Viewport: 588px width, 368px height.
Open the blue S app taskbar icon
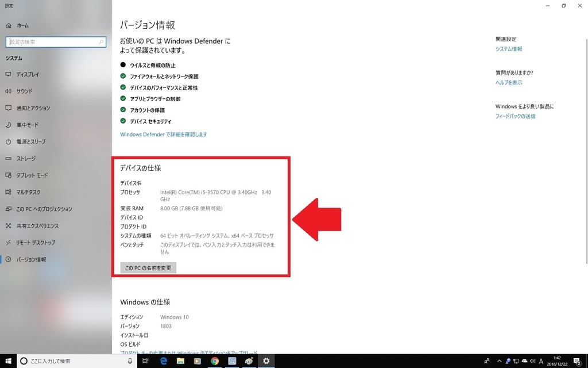[232, 361]
